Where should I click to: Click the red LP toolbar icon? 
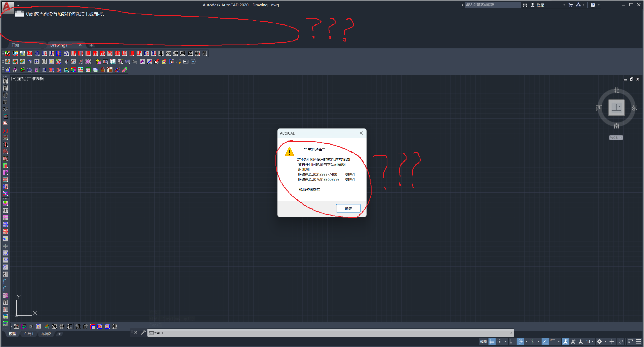tap(139, 53)
